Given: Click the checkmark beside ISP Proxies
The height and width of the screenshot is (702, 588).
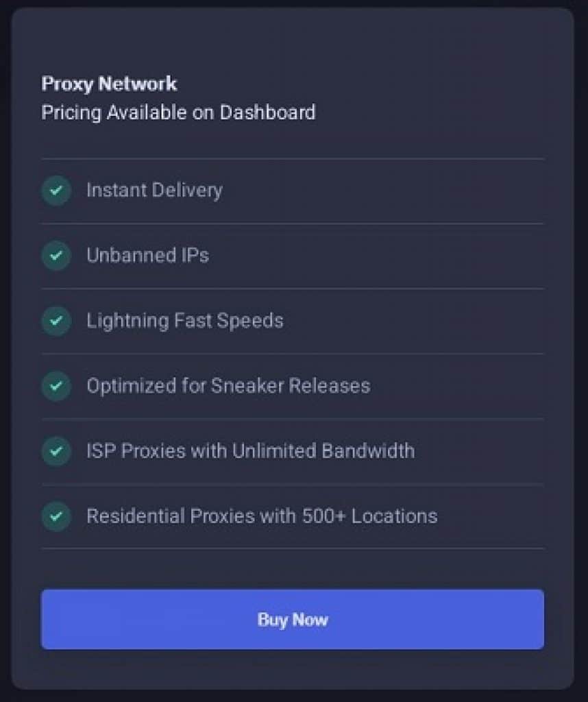Looking at the screenshot, I should (56, 451).
